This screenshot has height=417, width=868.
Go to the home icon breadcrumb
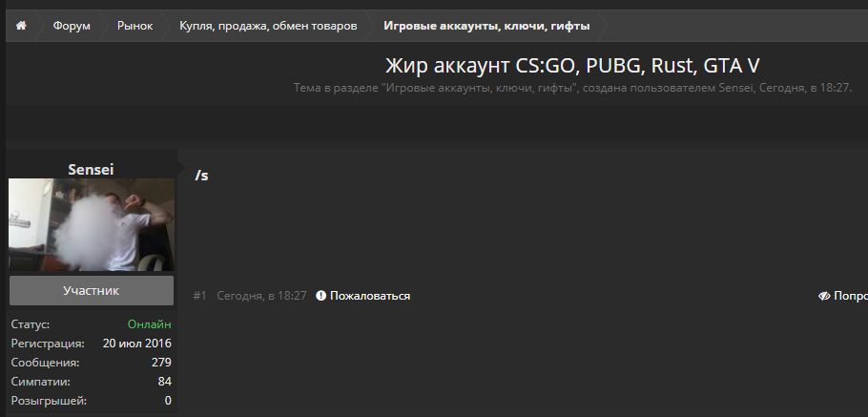tap(21, 26)
